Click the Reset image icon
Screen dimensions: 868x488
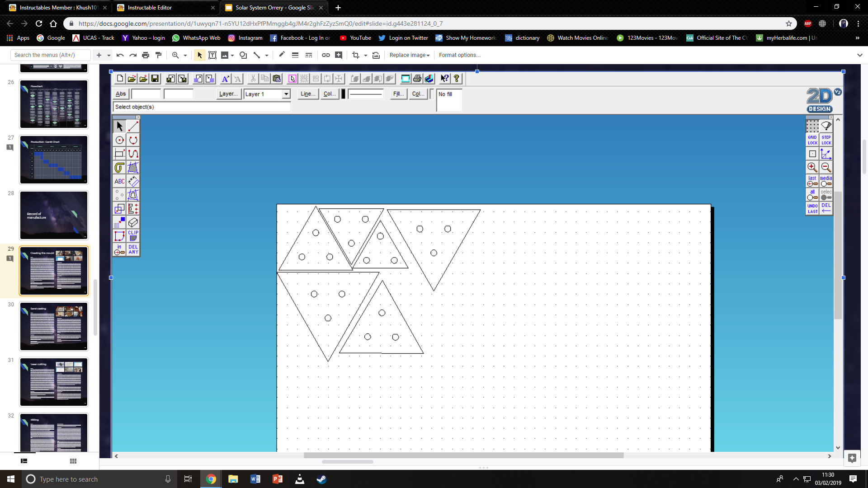[x=376, y=55]
